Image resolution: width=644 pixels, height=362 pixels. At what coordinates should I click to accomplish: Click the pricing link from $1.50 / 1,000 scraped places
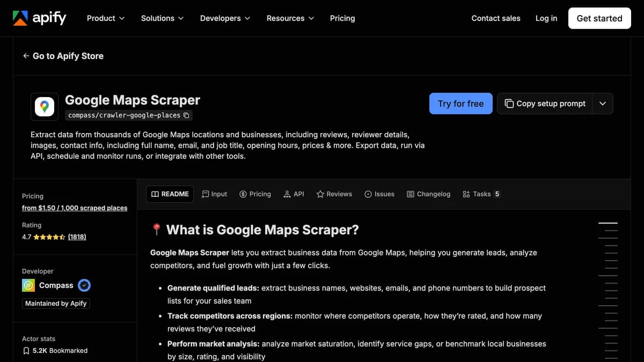pos(75,208)
